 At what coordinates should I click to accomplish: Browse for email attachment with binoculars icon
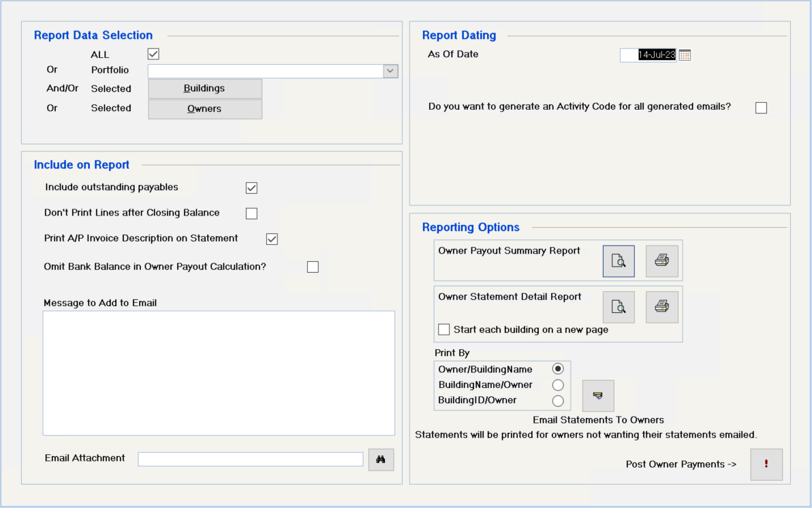pyautogui.click(x=381, y=460)
